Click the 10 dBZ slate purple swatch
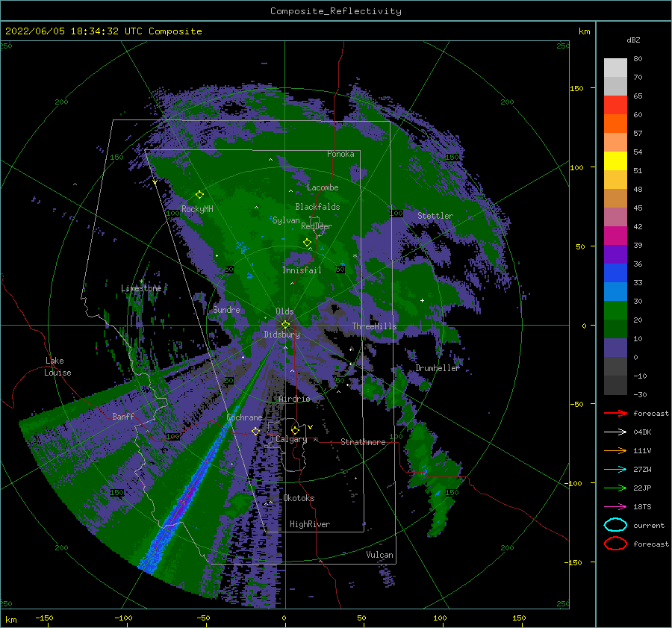The height and width of the screenshot is (628, 672). coord(615,347)
